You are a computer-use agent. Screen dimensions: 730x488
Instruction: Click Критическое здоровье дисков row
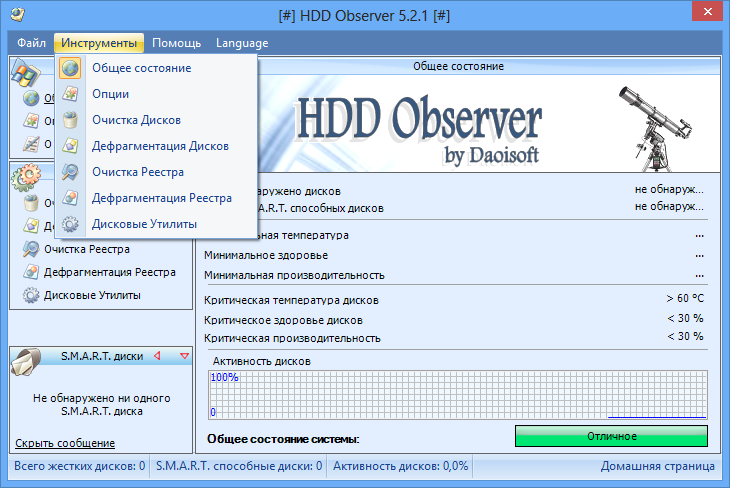(x=454, y=319)
